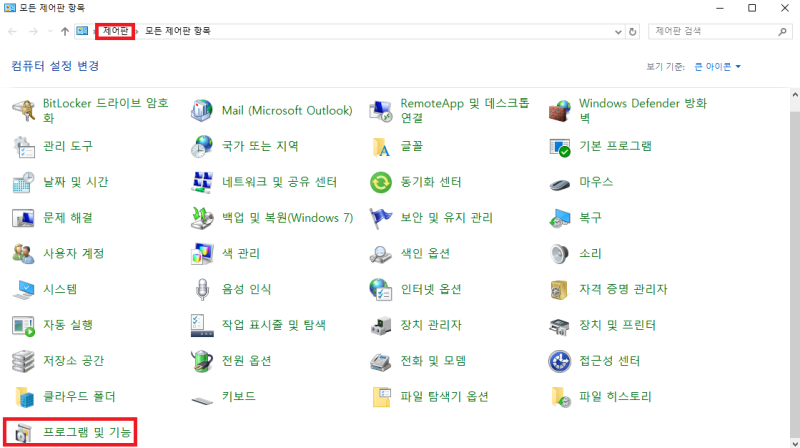The height and width of the screenshot is (448, 800).
Task: Click the vertical scrollbar up arrow
Action: pyautogui.click(x=795, y=94)
